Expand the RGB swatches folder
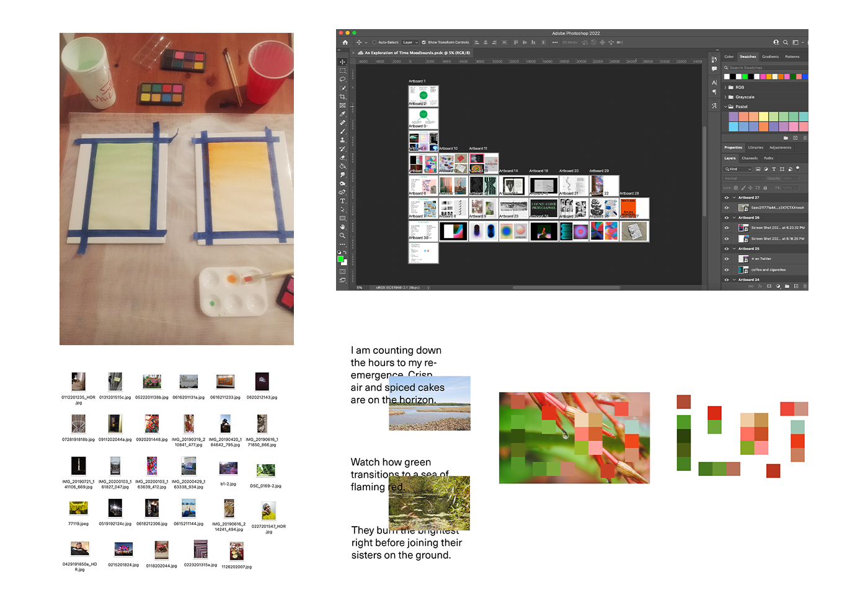Viewport: 868px width, 611px height. point(725,87)
